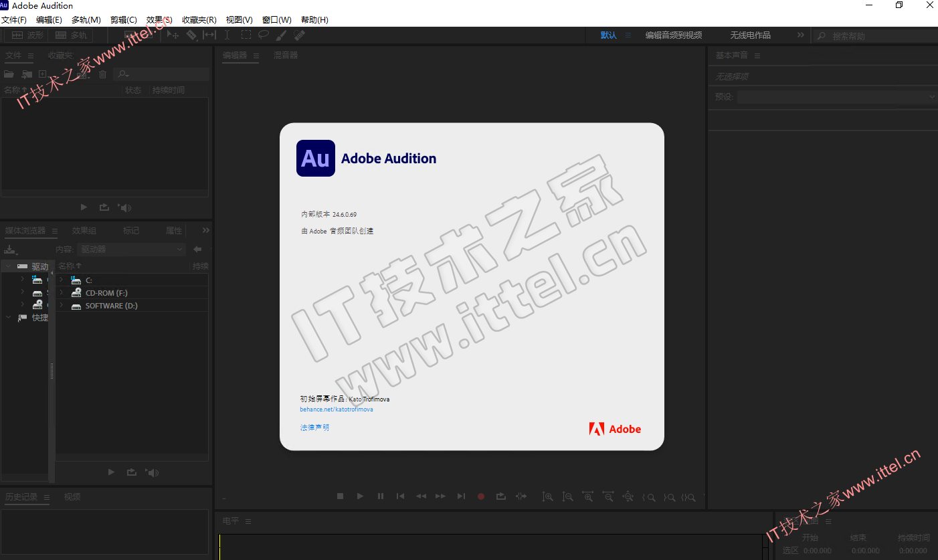The width and height of the screenshot is (938, 560).
Task: Expand the CD-ROM (F:) row
Action: coord(61,292)
